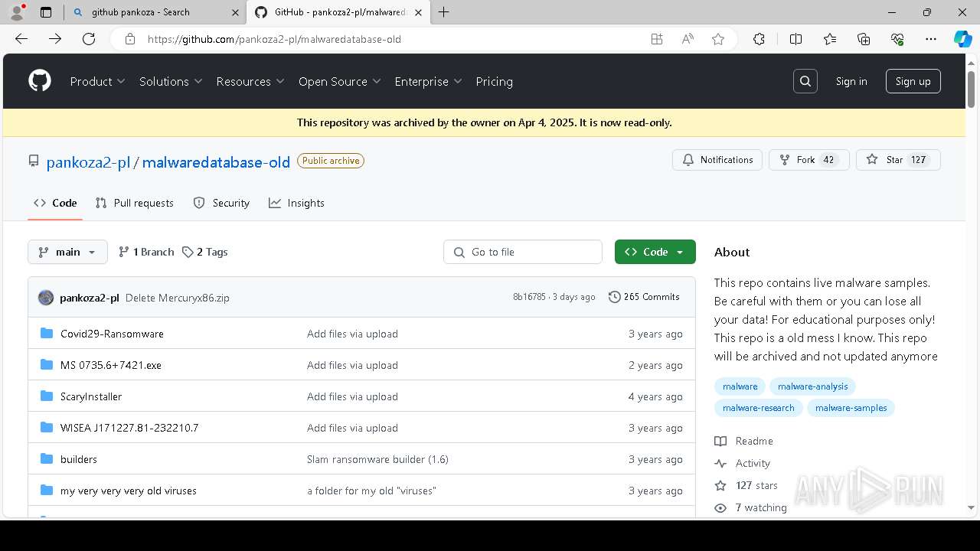Viewport: 980px width, 551px height.
Task: Open the tab actions menu icon
Action: [x=46, y=12]
